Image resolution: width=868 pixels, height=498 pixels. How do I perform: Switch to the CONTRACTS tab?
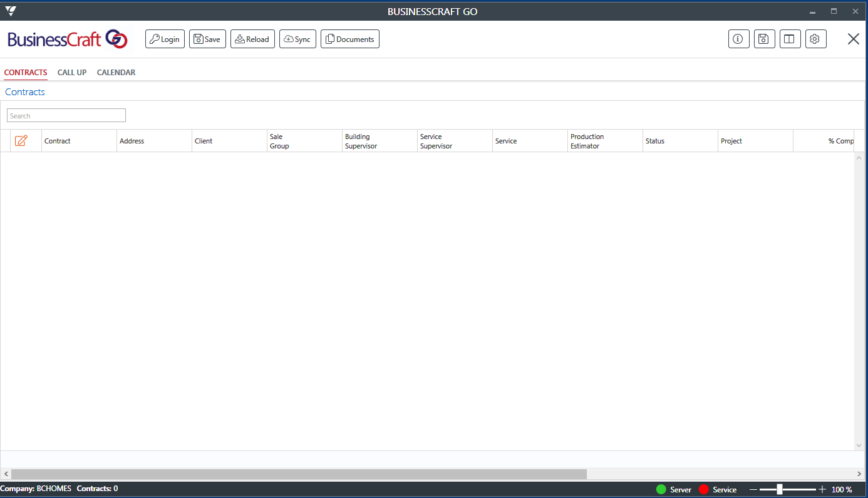(x=26, y=73)
